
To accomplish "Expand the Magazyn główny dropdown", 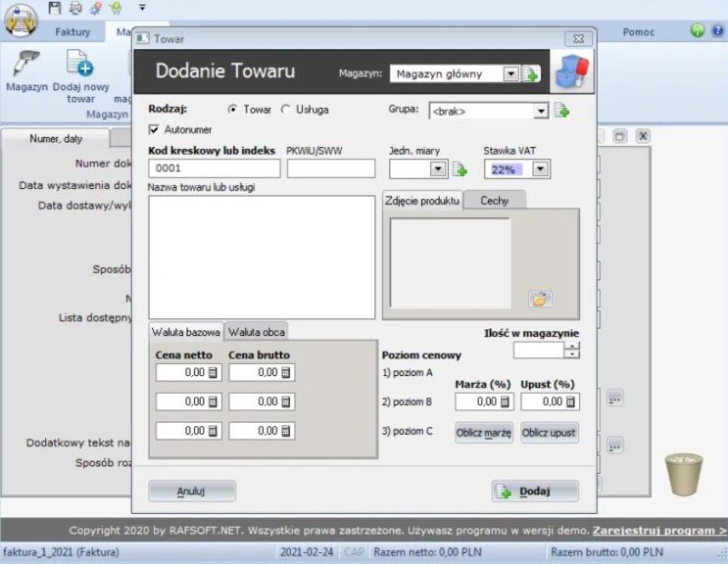I will 510,74.
